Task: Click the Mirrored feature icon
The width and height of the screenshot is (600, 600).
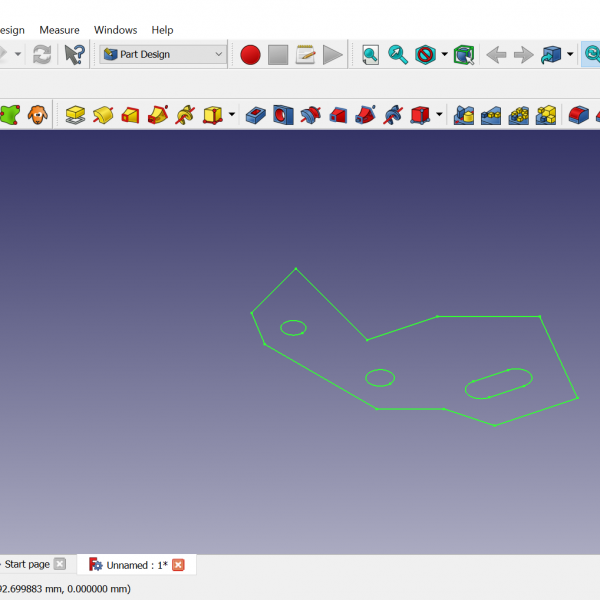Action: click(x=464, y=115)
